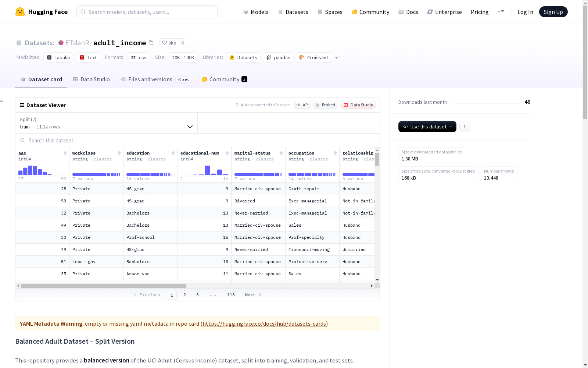Click the Croissant library tag
This screenshot has width=588, height=368.
point(314,57)
